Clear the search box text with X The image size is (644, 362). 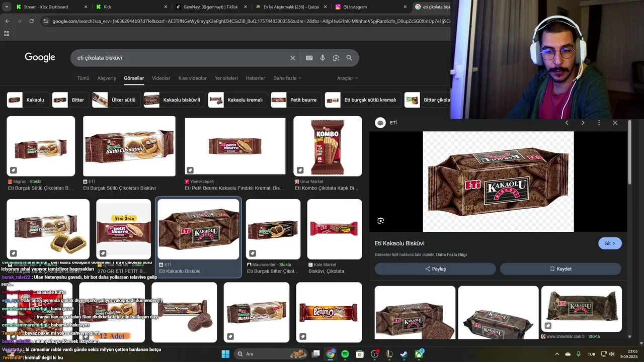pyautogui.click(x=293, y=58)
